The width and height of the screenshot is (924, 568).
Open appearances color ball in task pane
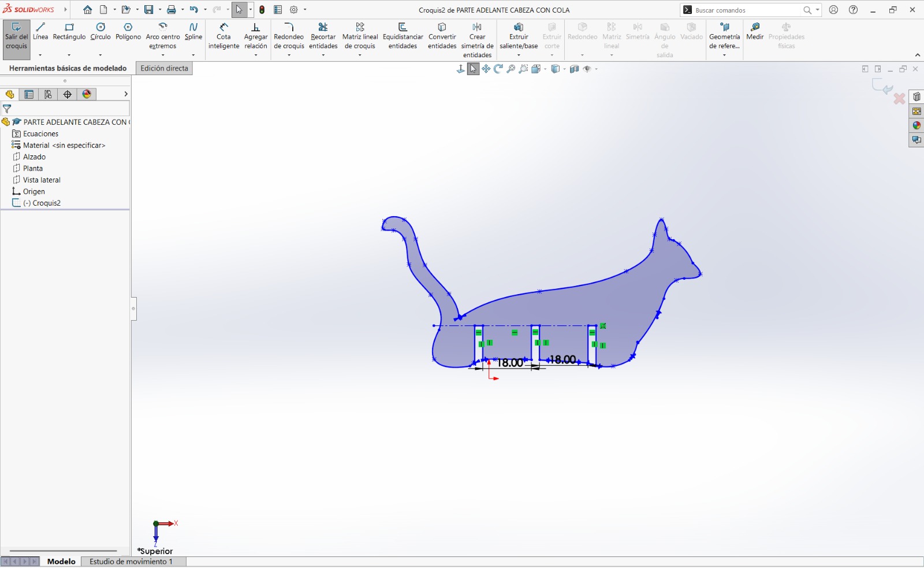click(x=916, y=125)
